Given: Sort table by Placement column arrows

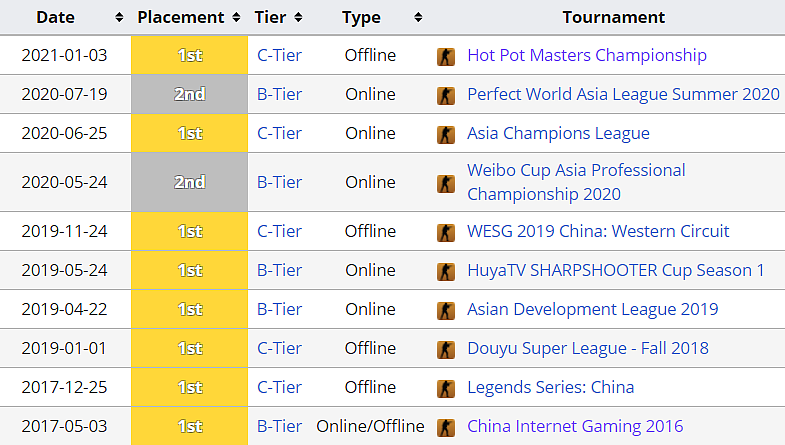Looking at the screenshot, I should pos(236,18).
